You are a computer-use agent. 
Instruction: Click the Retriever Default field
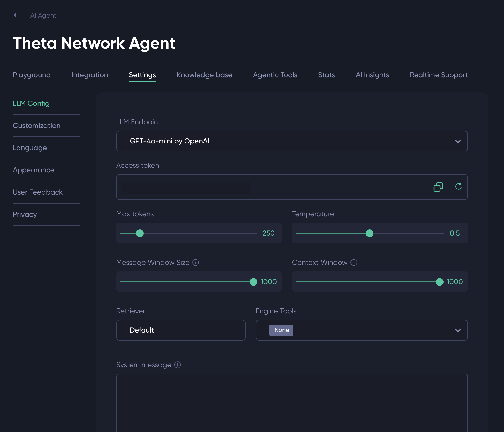pyautogui.click(x=181, y=330)
